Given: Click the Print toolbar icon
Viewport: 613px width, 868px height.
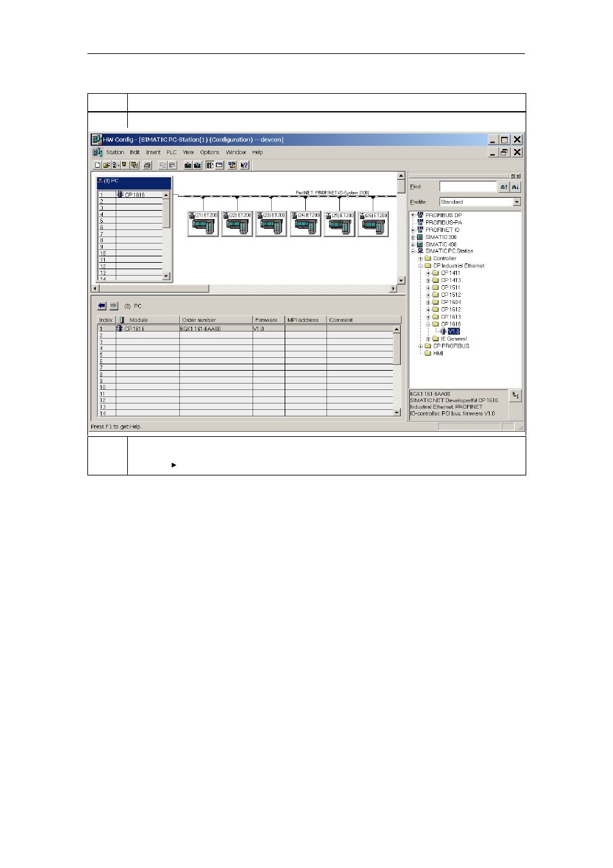Looking at the screenshot, I should pos(147,165).
